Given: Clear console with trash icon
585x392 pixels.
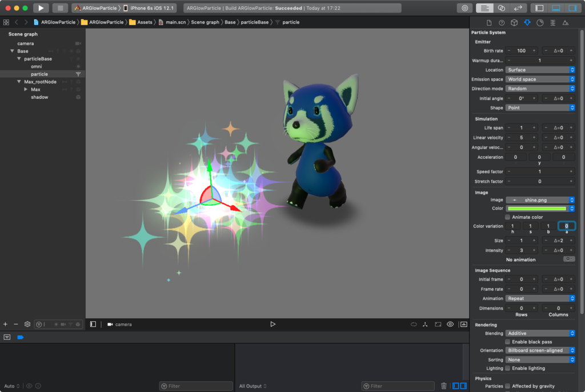Looking at the screenshot, I should [443, 386].
